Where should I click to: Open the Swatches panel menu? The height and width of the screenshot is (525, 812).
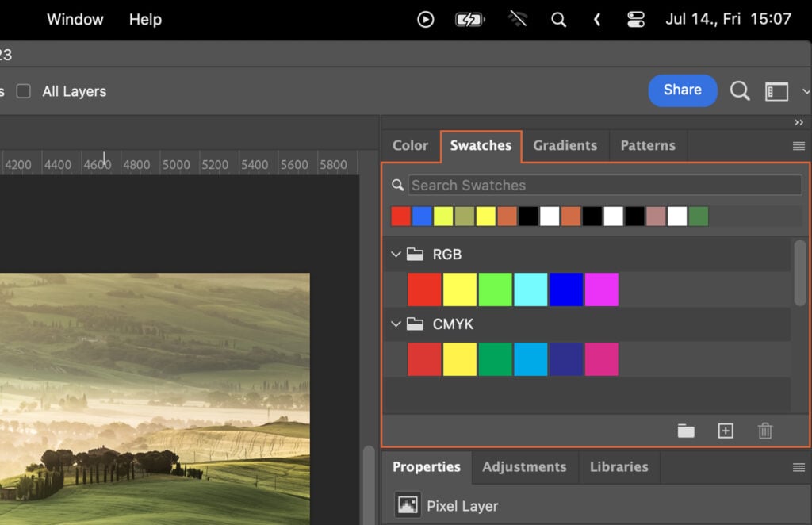point(798,146)
